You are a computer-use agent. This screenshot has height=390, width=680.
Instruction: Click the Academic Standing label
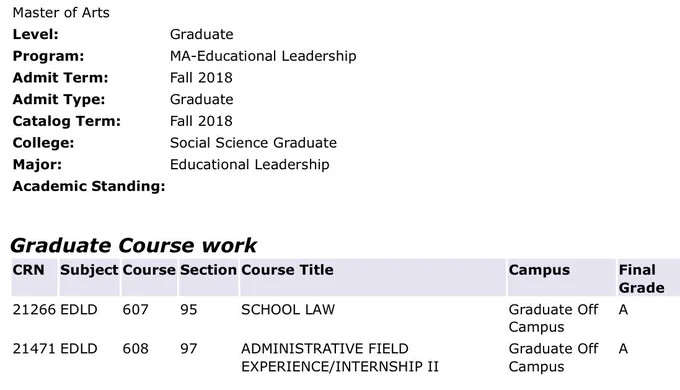pyautogui.click(x=89, y=186)
